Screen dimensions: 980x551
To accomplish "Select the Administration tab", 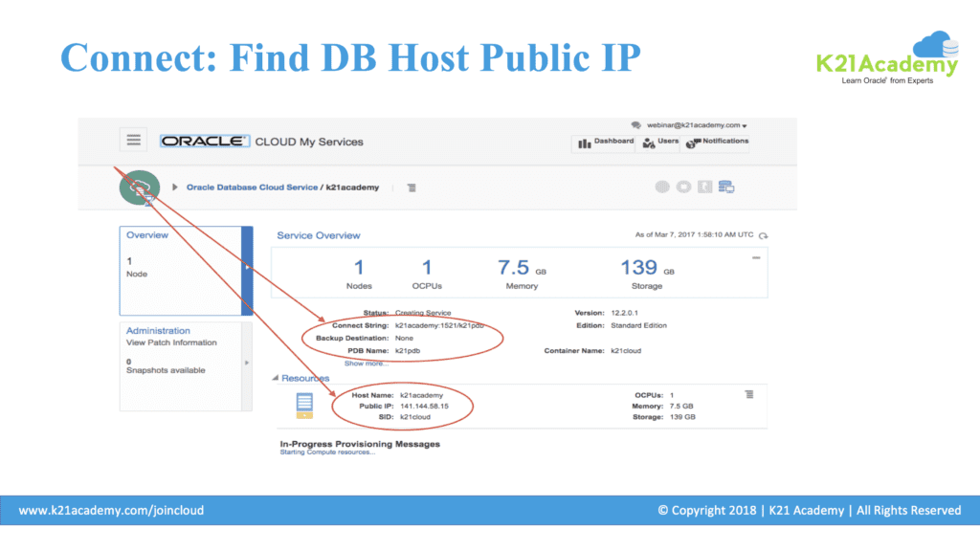I will 159,331.
